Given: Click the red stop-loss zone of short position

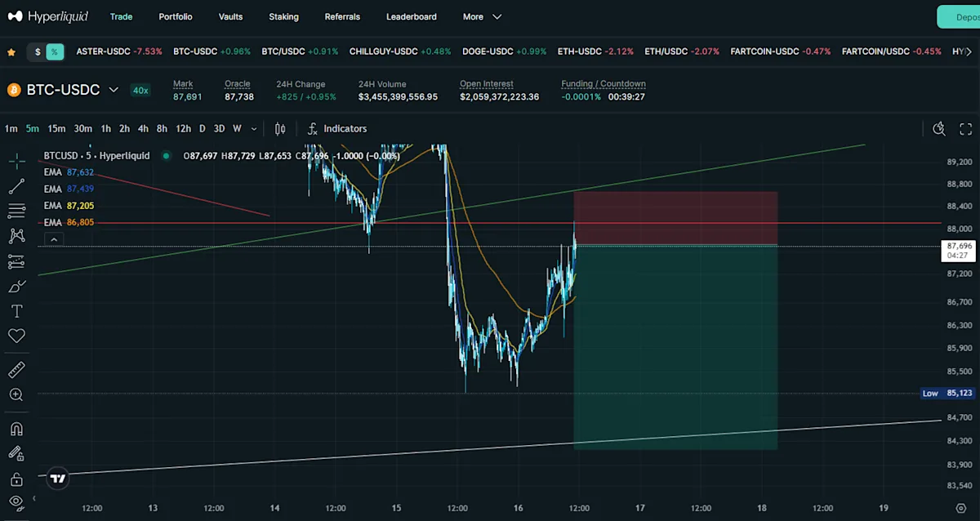Looking at the screenshot, I should [x=675, y=218].
